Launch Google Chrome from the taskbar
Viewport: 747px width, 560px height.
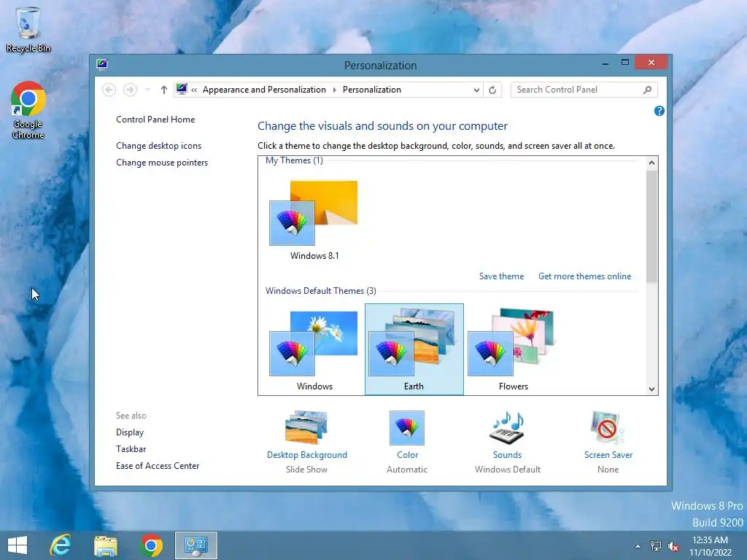151,545
